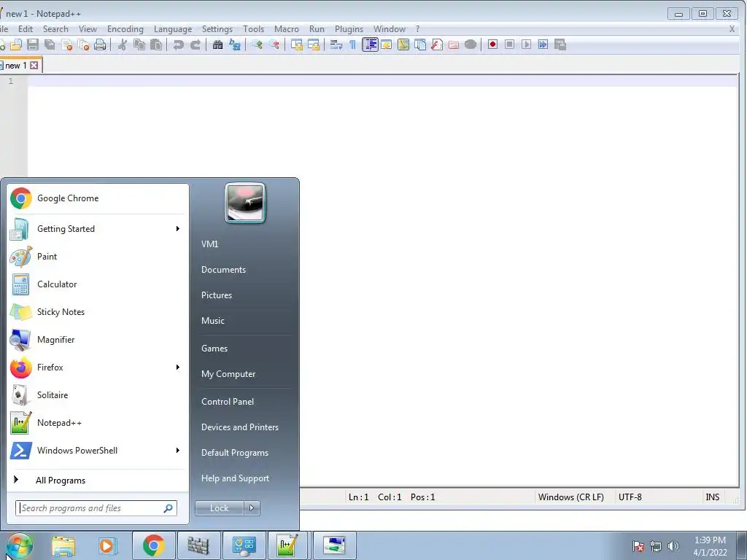Open shutdown options arrow beside Lock
This screenshot has width=747, height=560.
tap(252, 508)
